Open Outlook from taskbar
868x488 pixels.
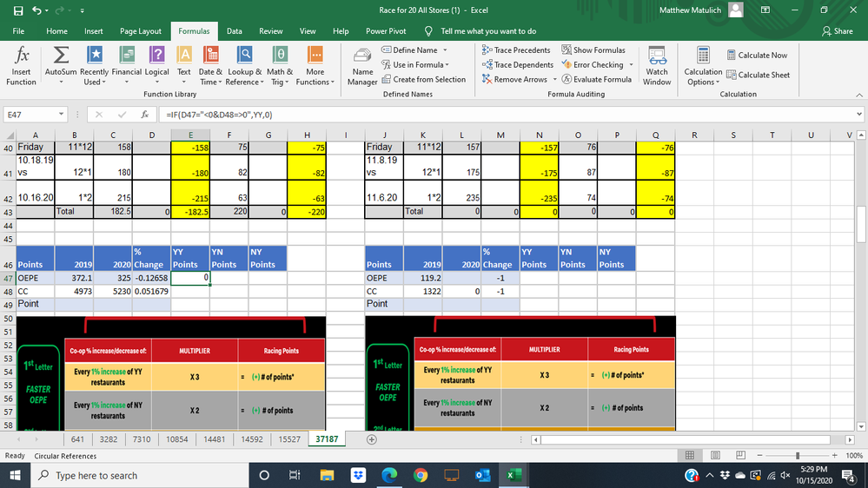tap(483, 475)
